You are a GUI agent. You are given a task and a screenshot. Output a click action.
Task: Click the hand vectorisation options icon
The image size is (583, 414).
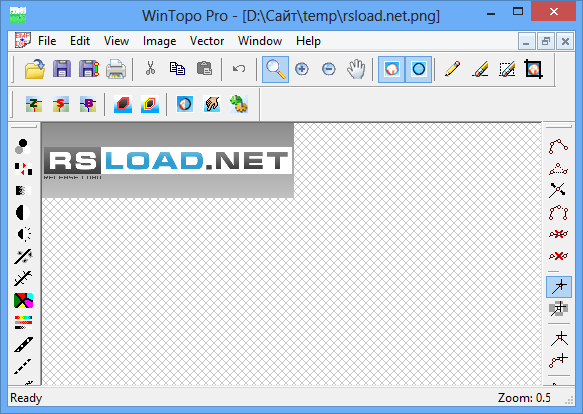click(x=212, y=104)
